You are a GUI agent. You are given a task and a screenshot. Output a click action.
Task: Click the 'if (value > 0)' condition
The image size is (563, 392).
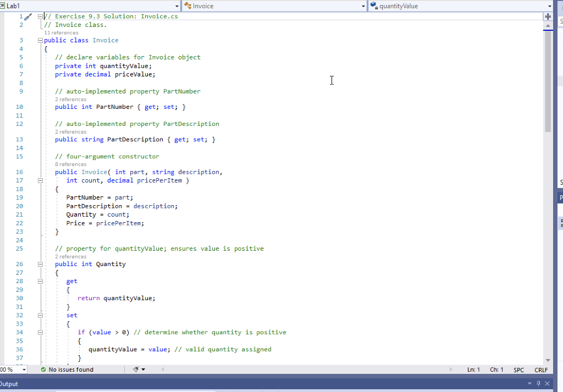tap(103, 333)
